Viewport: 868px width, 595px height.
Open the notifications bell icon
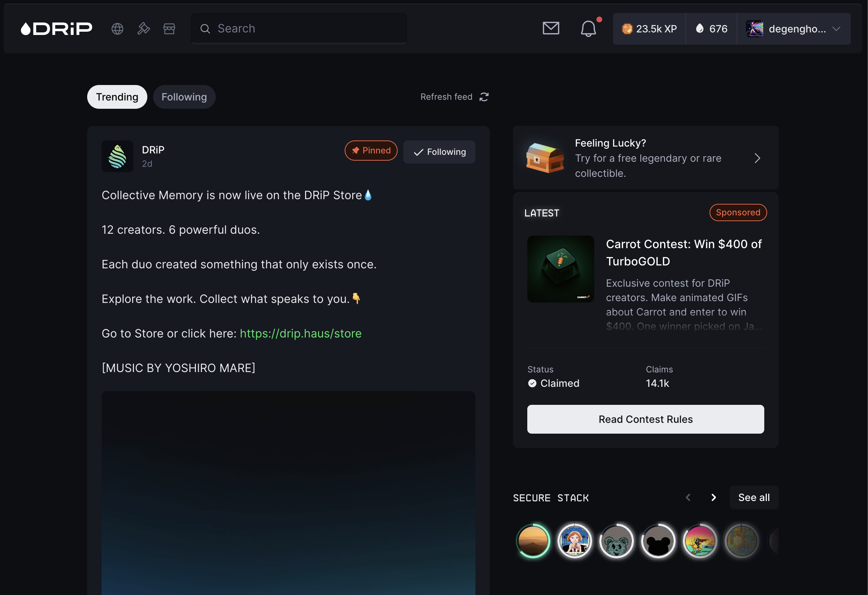point(588,28)
